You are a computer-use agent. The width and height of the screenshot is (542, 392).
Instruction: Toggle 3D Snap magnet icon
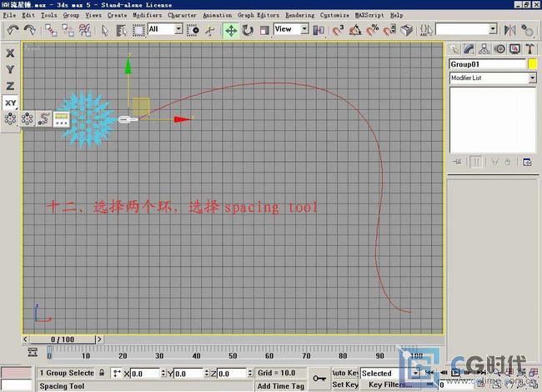tap(339, 30)
